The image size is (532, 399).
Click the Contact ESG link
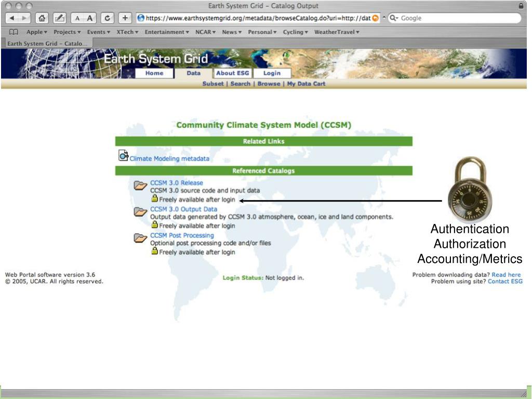(x=505, y=281)
